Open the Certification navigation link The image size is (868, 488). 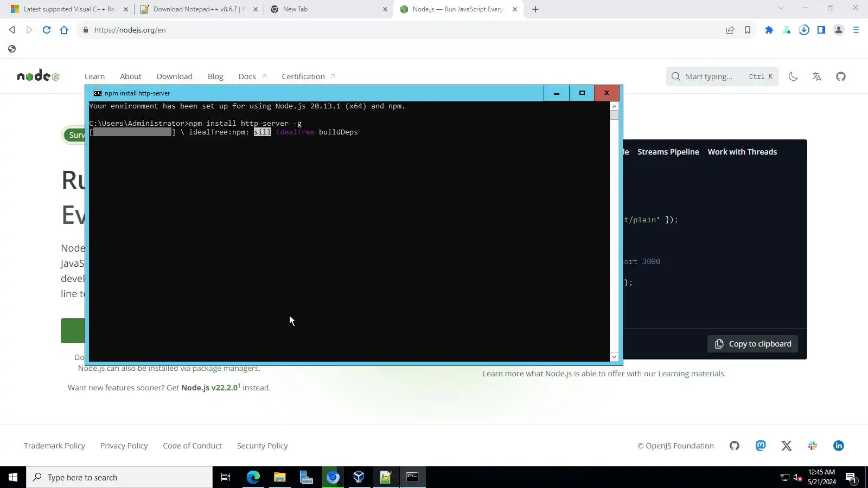point(308,76)
